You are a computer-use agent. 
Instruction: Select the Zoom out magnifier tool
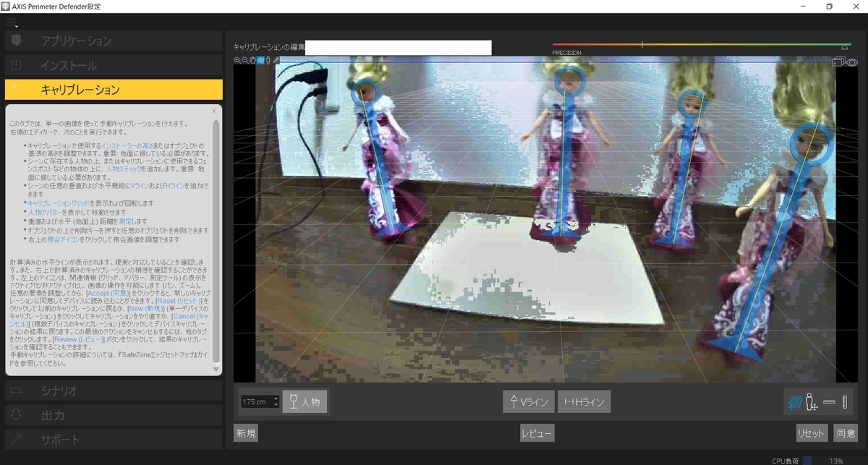(x=246, y=60)
